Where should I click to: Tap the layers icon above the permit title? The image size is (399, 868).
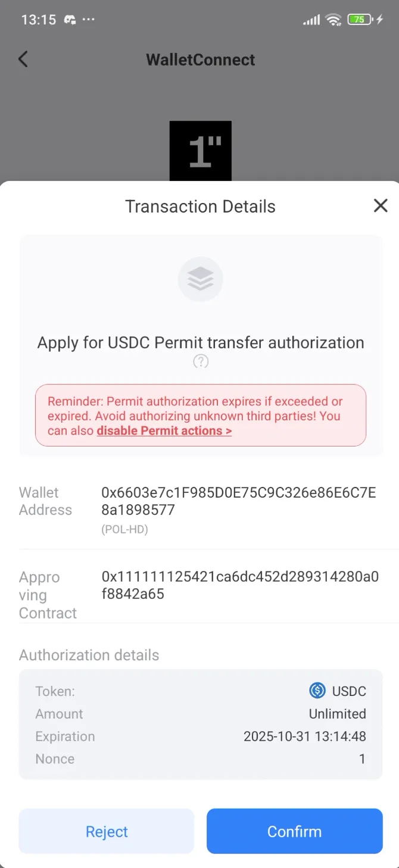click(200, 279)
